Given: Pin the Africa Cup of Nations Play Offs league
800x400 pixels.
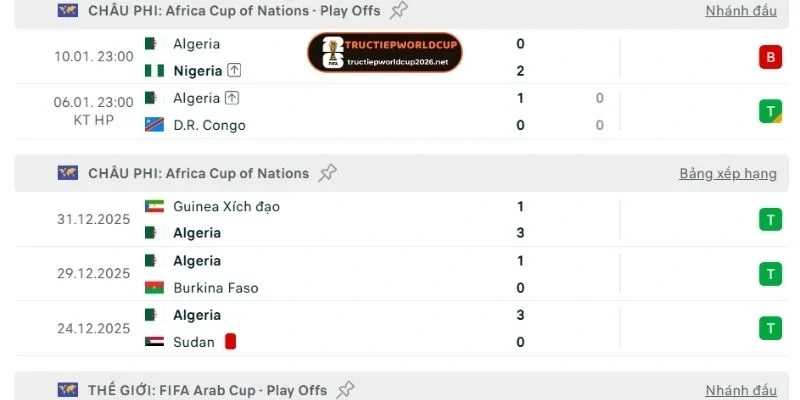Looking at the screenshot, I should coord(399,10).
